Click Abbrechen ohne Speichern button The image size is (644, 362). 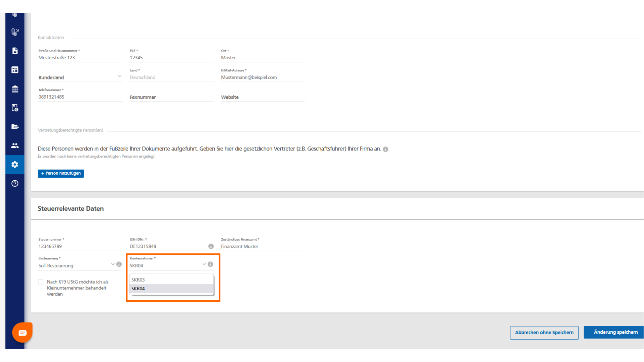[544, 333]
